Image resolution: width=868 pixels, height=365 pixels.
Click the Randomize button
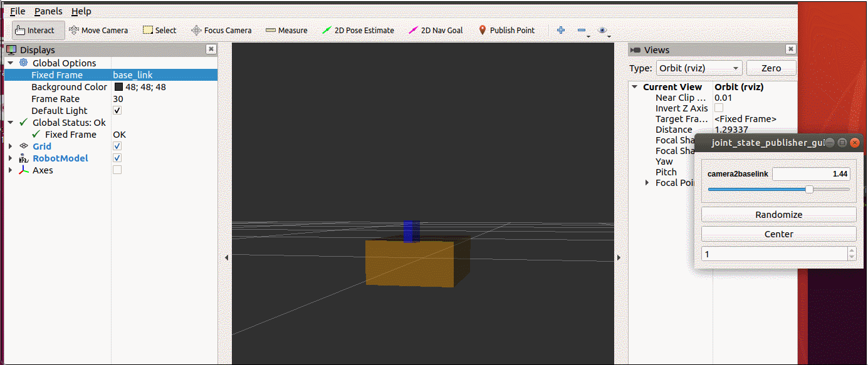click(778, 214)
